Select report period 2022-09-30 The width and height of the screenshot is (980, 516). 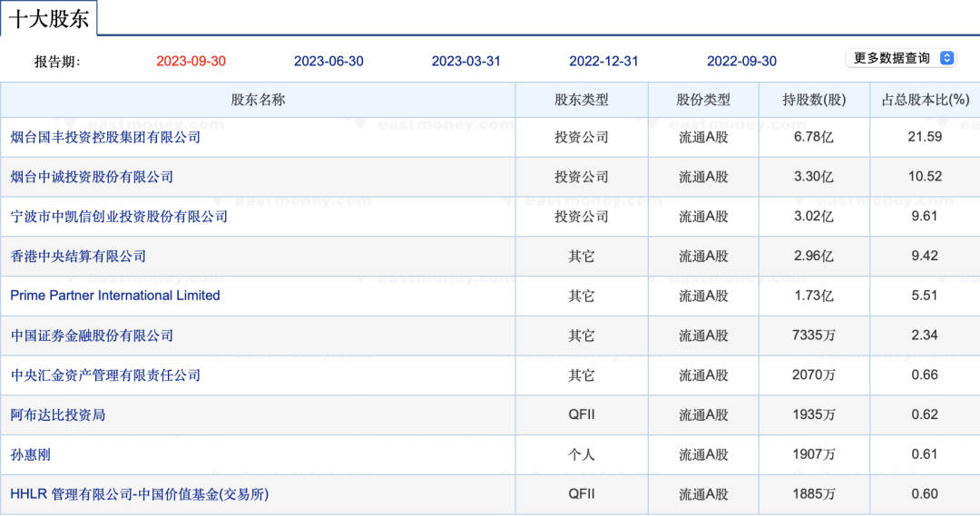[741, 62]
